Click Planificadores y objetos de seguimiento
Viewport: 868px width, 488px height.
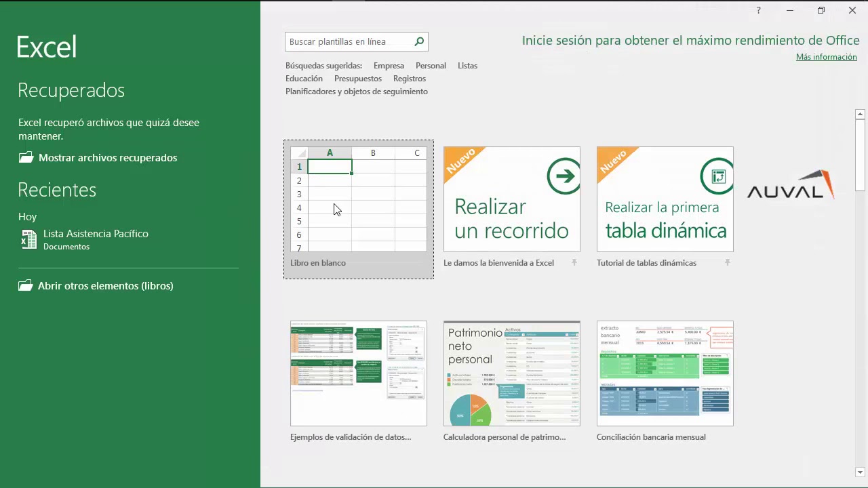357,91
